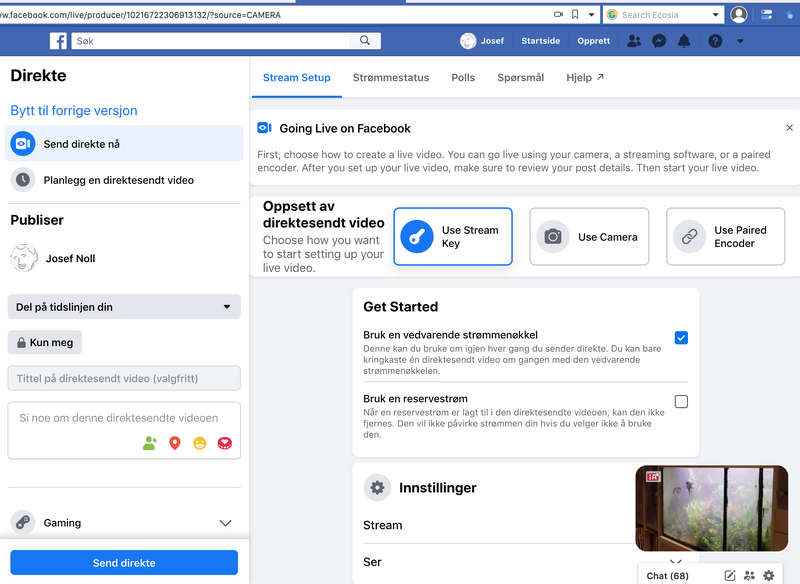Click the Innstillinger gear icon
This screenshot has width=800, height=584.
tap(377, 488)
